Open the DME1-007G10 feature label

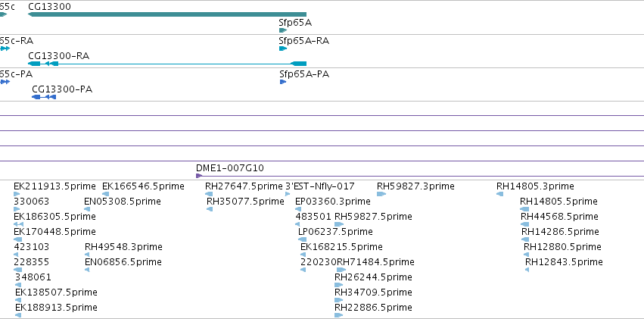click(230, 168)
